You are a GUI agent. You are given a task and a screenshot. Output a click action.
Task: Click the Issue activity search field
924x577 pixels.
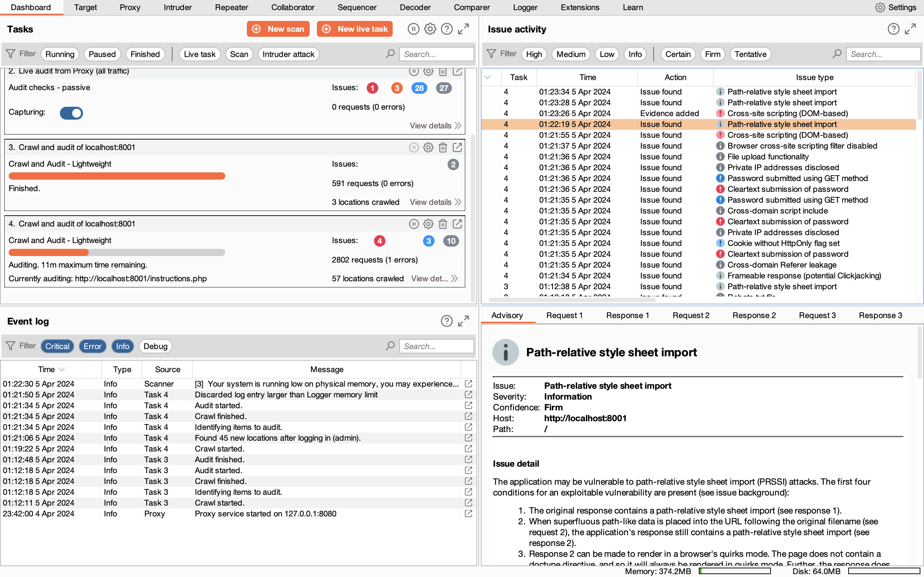pos(884,54)
